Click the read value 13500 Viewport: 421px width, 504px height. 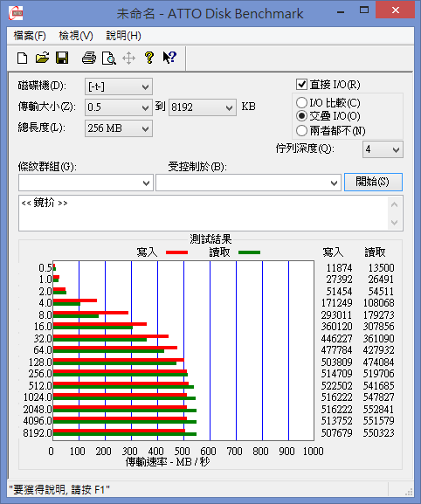point(381,268)
